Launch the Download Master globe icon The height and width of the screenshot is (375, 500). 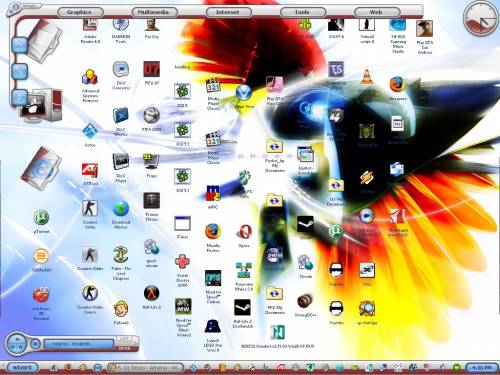pyautogui.click(x=121, y=208)
